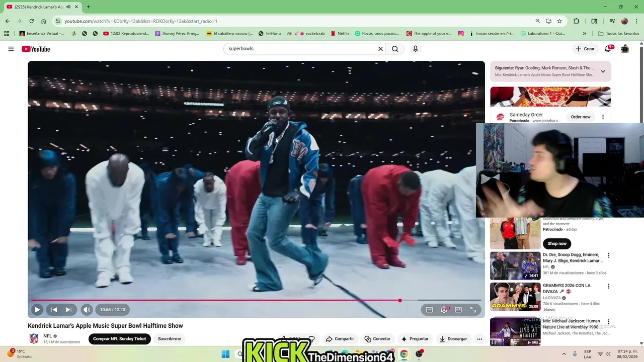Viewport: 644px width, 362px height.
Task: Open Chrome extensions puzzle icon
Action: pyautogui.click(x=577, y=21)
